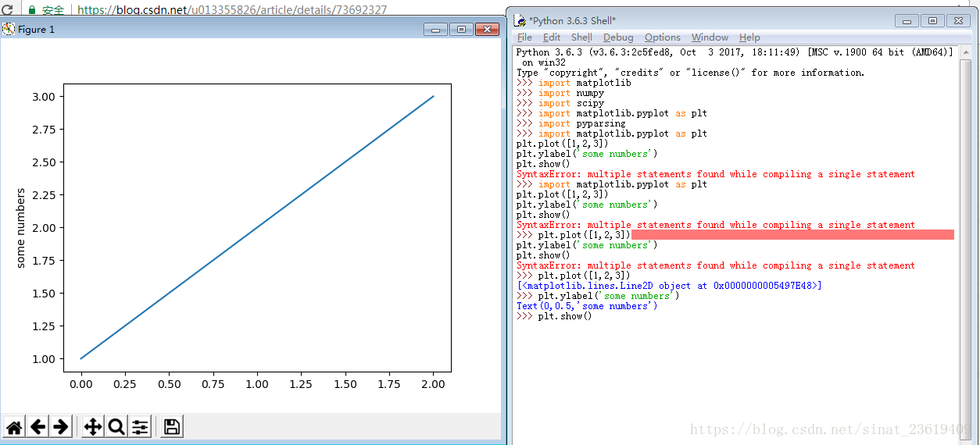Open the File menu in Shell
Image resolution: width=980 pixels, height=445 pixels.
[x=524, y=37]
